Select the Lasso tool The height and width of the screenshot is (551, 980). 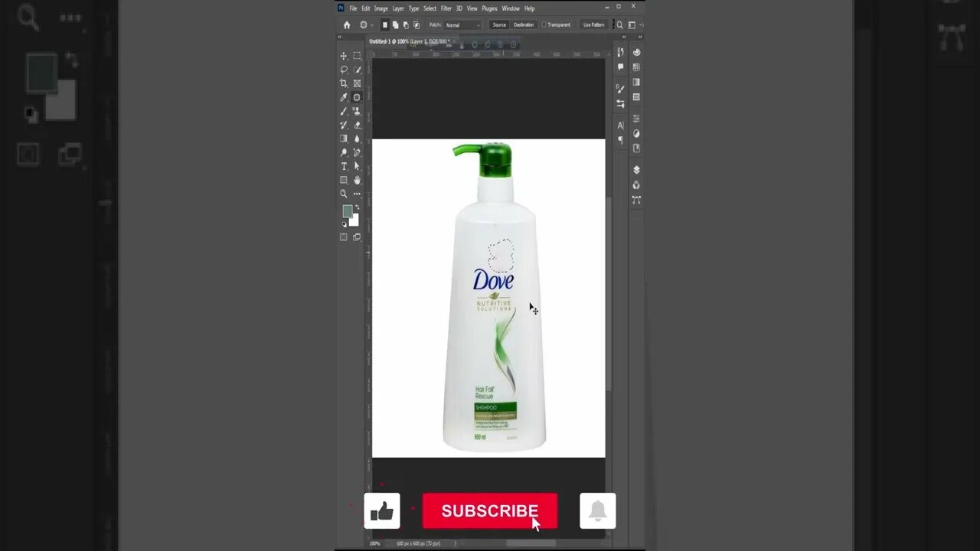click(344, 70)
